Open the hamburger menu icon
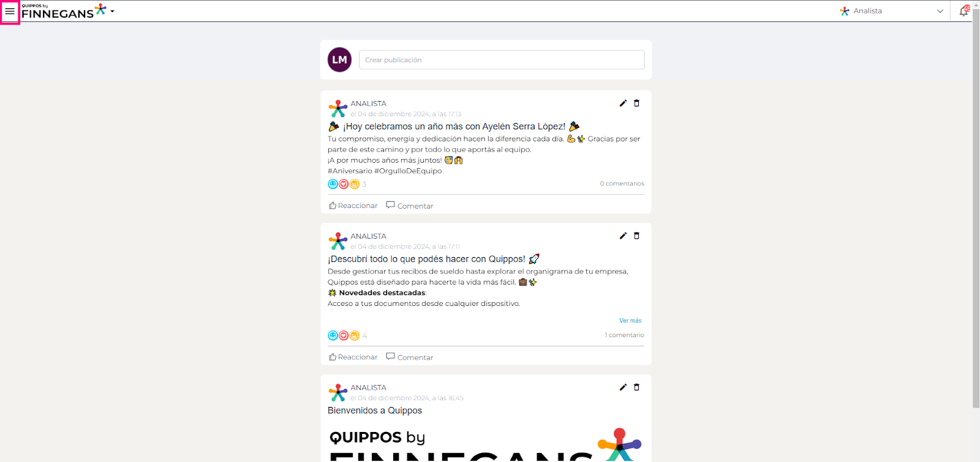The image size is (980, 462). tap(10, 12)
